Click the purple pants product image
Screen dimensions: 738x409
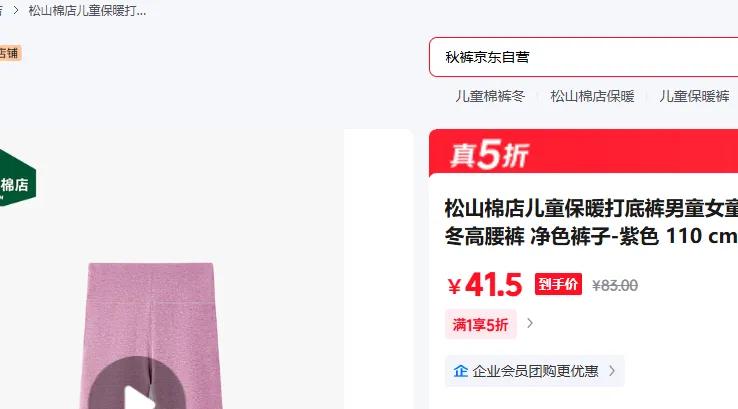[x=151, y=336]
